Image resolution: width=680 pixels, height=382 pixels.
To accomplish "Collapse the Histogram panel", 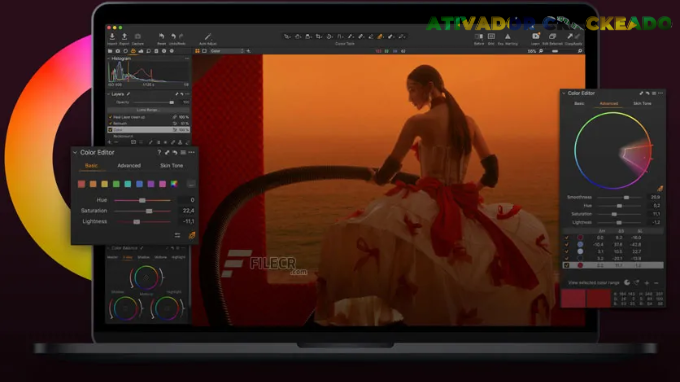I will click(108, 59).
